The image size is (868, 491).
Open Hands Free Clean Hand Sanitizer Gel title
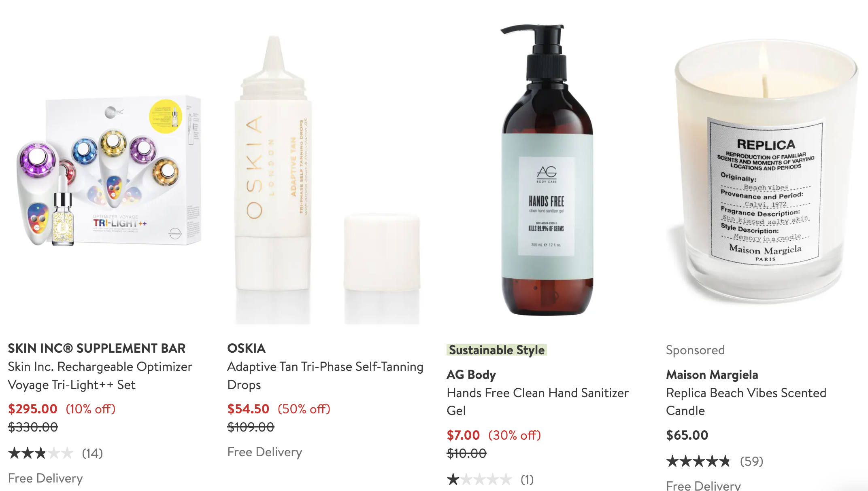pyautogui.click(x=538, y=402)
